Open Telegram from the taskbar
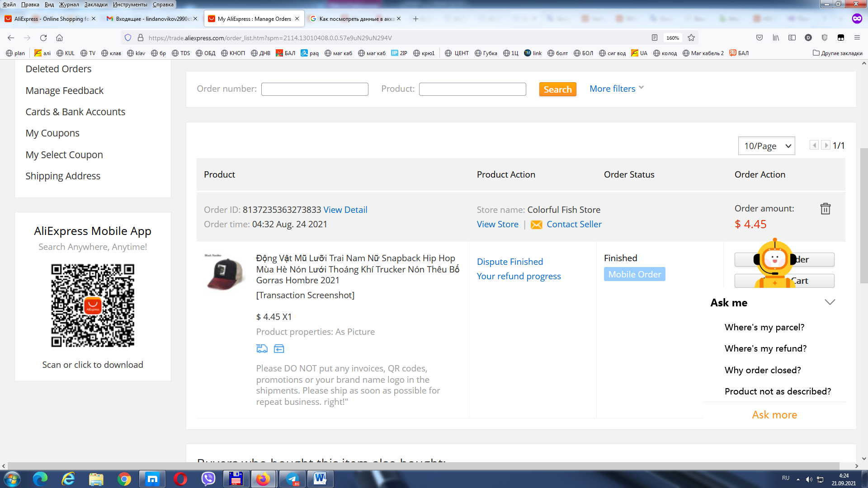868x488 pixels. 292,479
